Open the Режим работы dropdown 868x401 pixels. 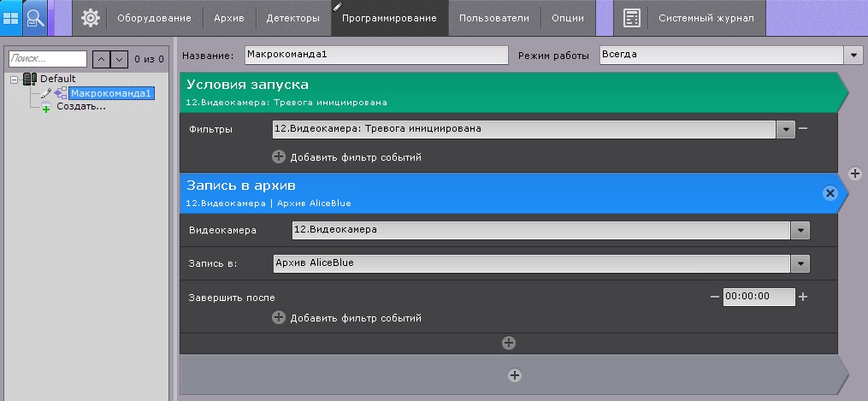tap(853, 56)
